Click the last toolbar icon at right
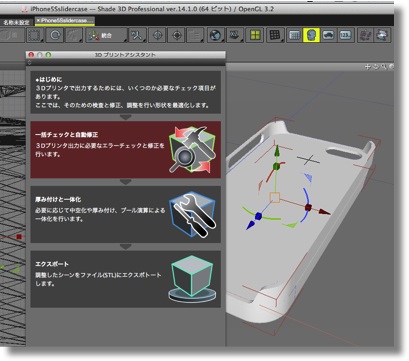 382,35
